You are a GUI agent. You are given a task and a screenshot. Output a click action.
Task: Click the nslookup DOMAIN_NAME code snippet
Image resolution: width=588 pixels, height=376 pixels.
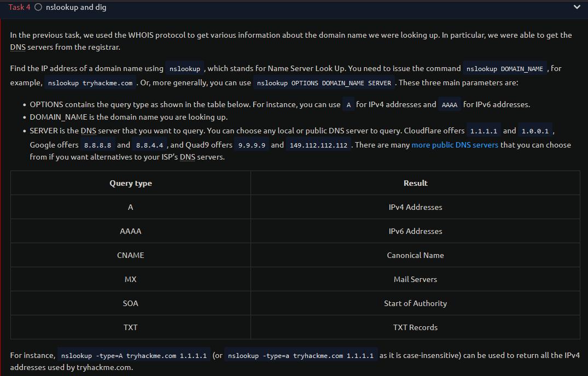pyautogui.click(x=505, y=68)
